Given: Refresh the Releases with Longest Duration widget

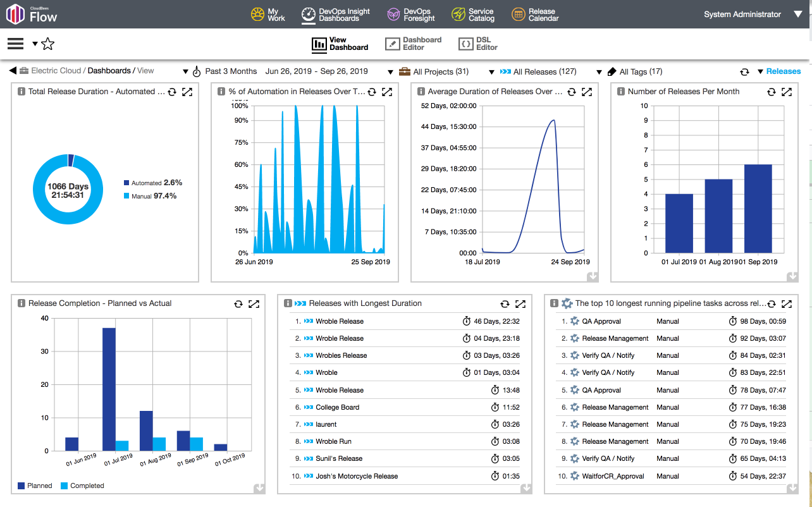Looking at the screenshot, I should point(505,303).
